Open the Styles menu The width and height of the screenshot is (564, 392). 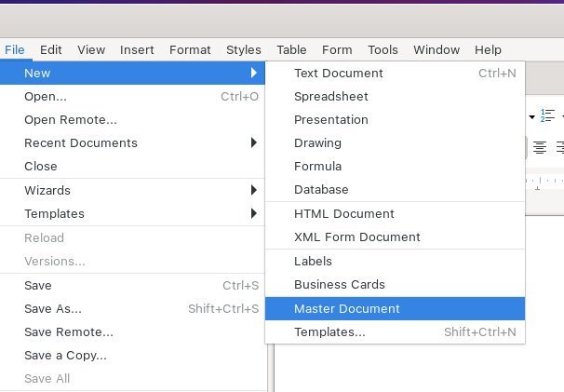coord(244,49)
